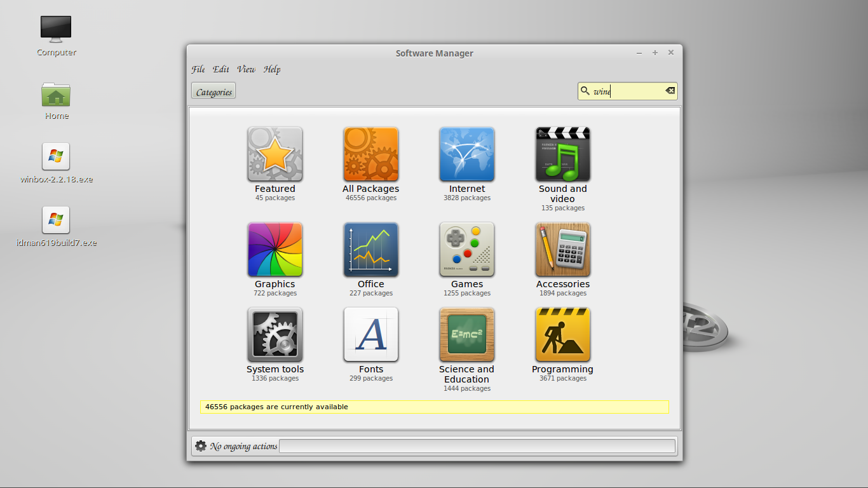Open the Internet globe icon
This screenshot has width=868, height=488.
[x=467, y=154]
